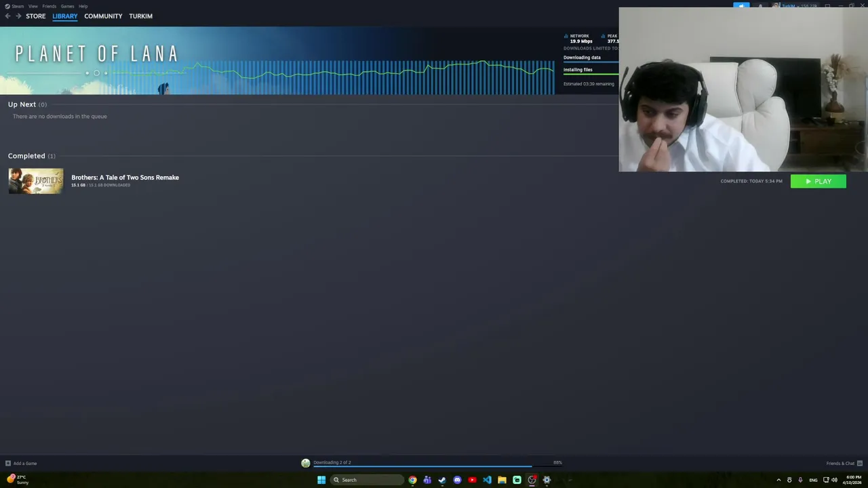
Task: Open Discord from the taskbar
Action: (x=457, y=480)
